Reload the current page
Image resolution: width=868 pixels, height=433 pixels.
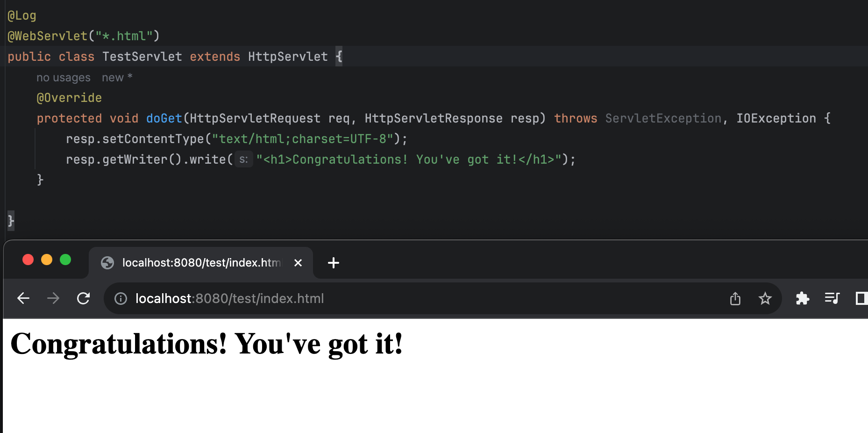tap(83, 298)
